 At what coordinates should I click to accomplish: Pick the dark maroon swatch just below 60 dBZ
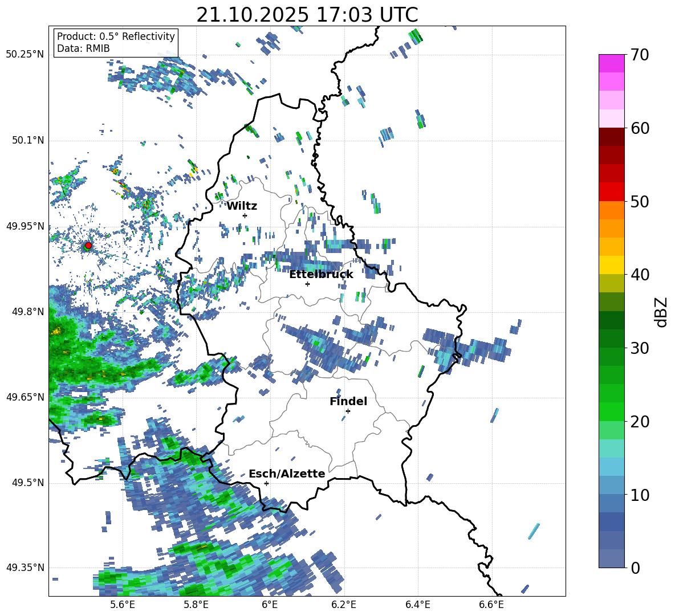pos(611,136)
